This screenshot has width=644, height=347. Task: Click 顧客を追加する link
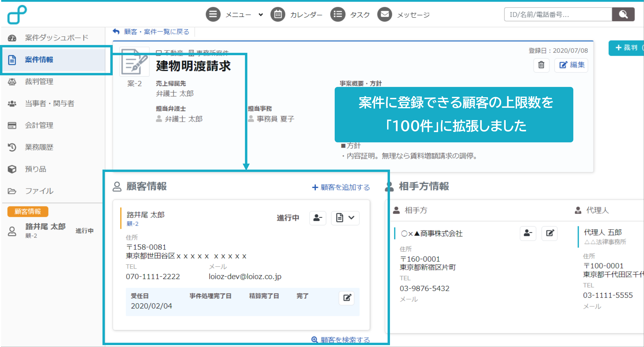(x=341, y=187)
